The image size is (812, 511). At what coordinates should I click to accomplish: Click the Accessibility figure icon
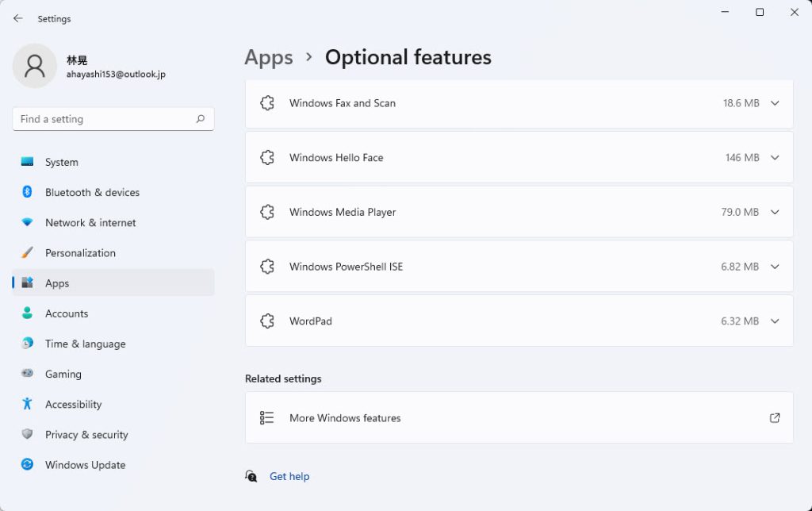pos(28,404)
